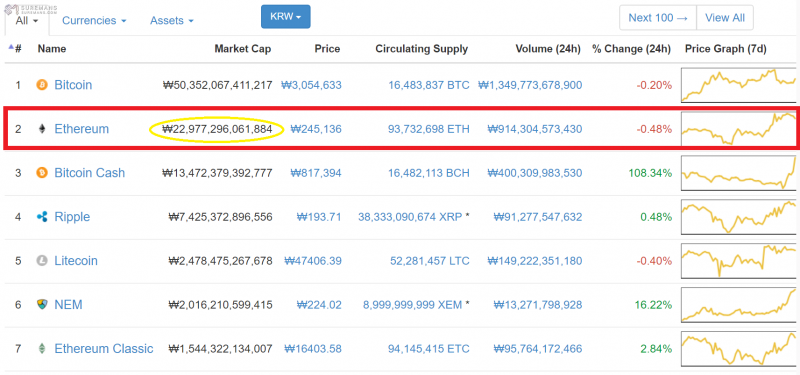Screen dimensions: 800x375
Task: Click Ethereum market cap ₩22,977,296,061,884
Action: tap(217, 129)
